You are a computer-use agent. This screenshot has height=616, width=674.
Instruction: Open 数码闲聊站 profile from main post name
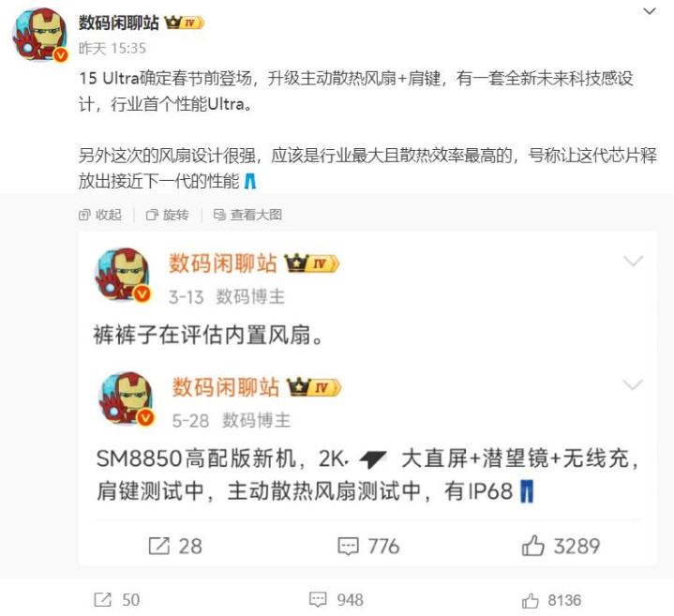pos(119,23)
